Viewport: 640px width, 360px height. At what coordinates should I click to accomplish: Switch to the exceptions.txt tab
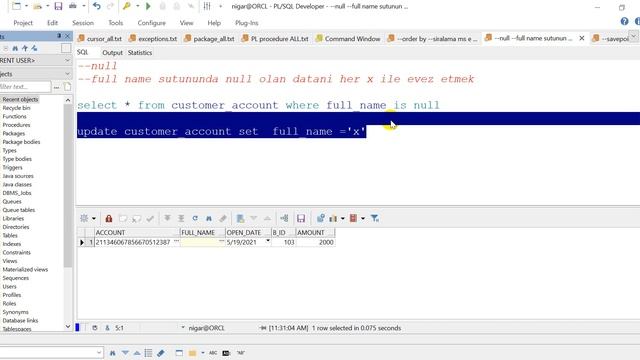click(153, 39)
